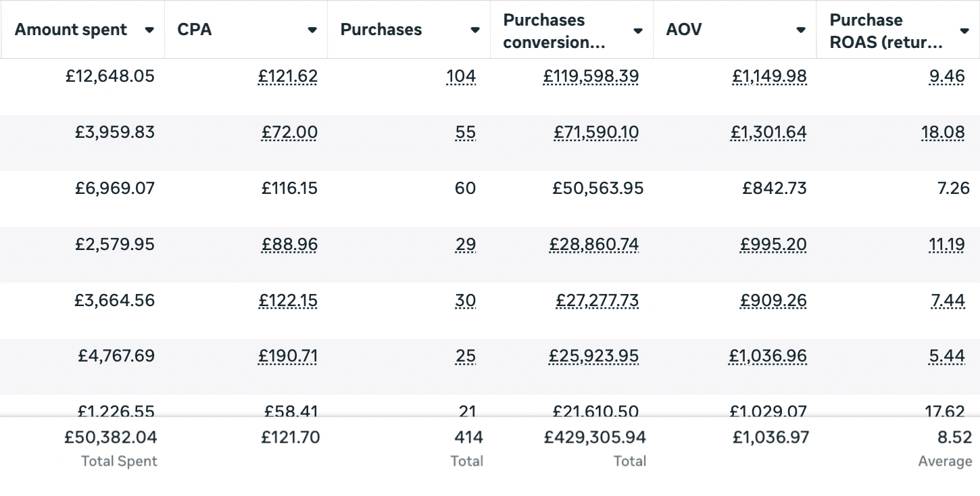Click the £1,301.64 AOV value
980x496 pixels.
pos(768,132)
